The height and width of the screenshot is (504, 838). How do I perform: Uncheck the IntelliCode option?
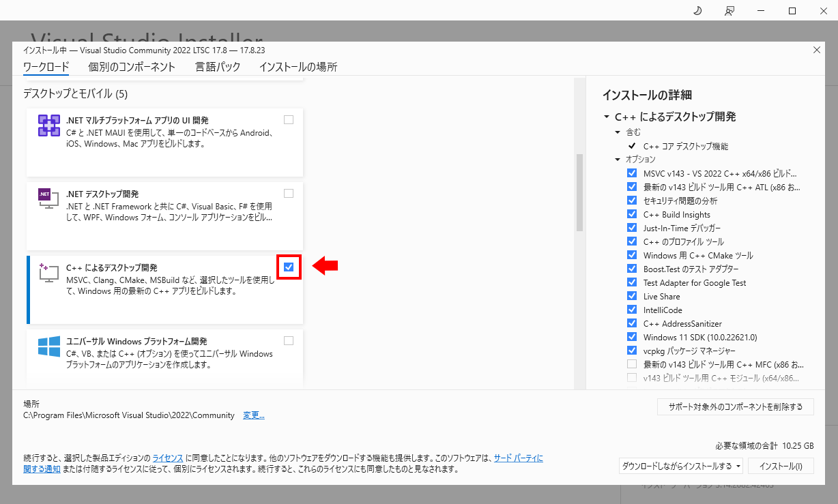coord(631,310)
